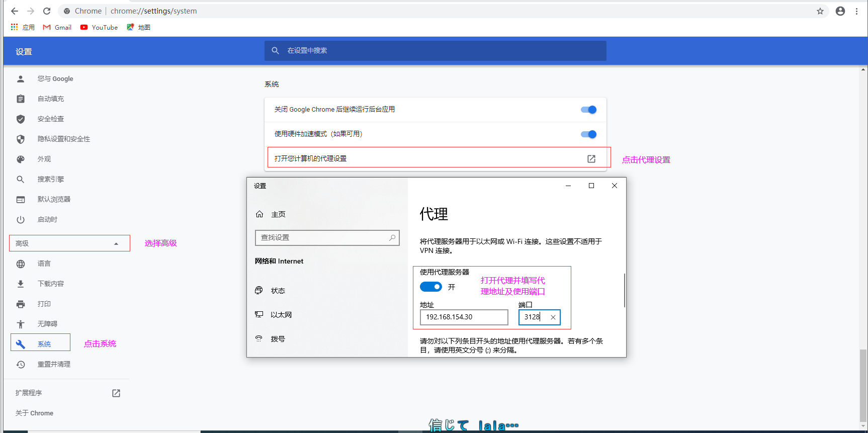This screenshot has height=433, width=868.
Task: Click the Chrome settings page scrollbar
Action: point(863,386)
